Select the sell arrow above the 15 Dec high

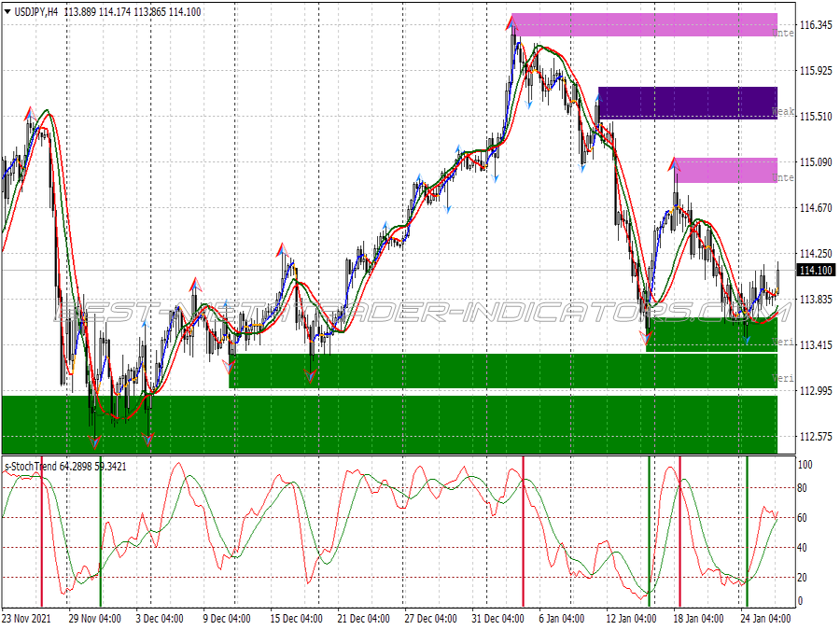282,249
